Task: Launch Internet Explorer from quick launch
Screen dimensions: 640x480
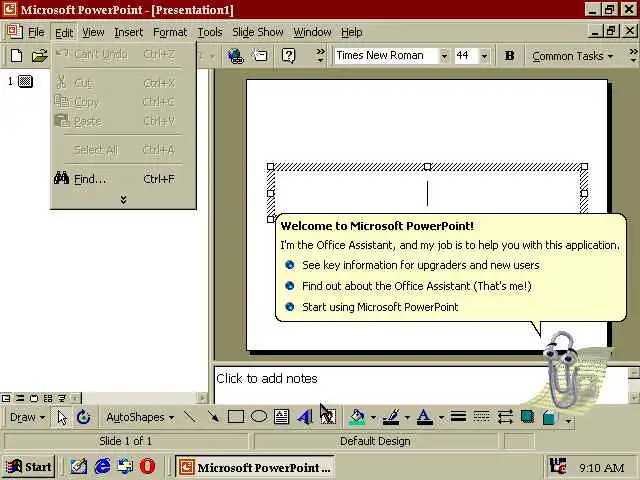Action: tap(102, 466)
